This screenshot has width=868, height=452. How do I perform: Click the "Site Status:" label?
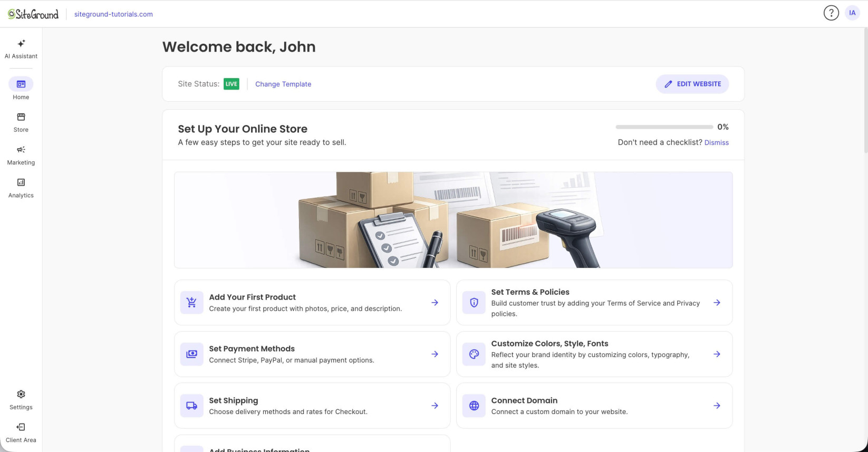[199, 84]
